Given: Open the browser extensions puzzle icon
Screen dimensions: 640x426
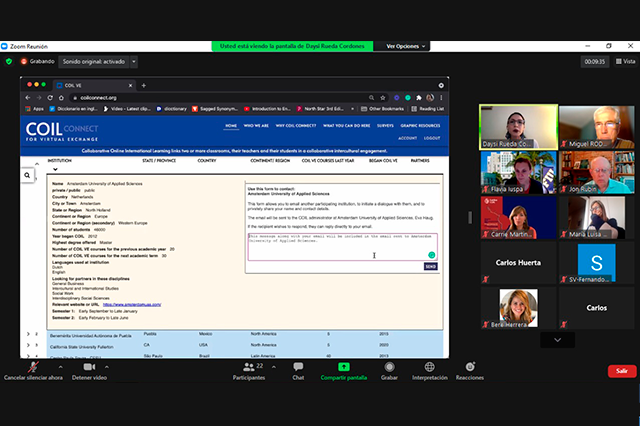Looking at the screenshot, I should coord(419,98).
